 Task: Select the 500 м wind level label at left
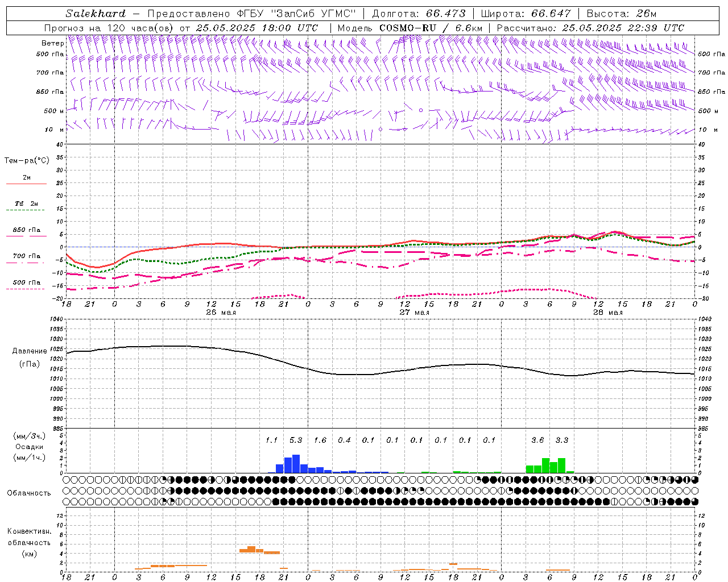50,111
